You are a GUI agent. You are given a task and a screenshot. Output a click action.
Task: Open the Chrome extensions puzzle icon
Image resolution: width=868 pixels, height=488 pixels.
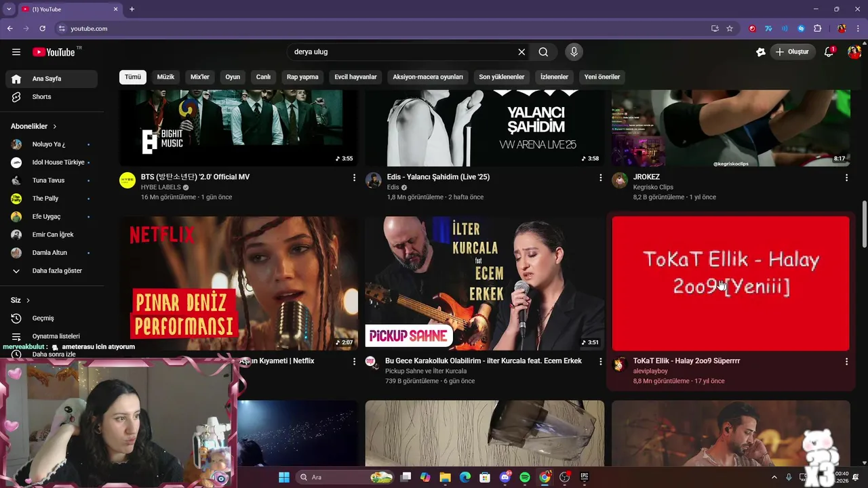coord(817,28)
